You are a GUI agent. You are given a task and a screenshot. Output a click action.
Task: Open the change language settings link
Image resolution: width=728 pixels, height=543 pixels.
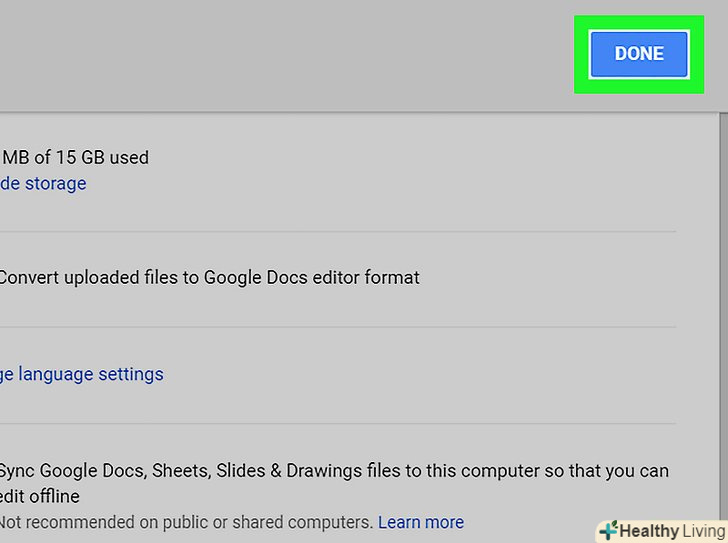pos(82,374)
